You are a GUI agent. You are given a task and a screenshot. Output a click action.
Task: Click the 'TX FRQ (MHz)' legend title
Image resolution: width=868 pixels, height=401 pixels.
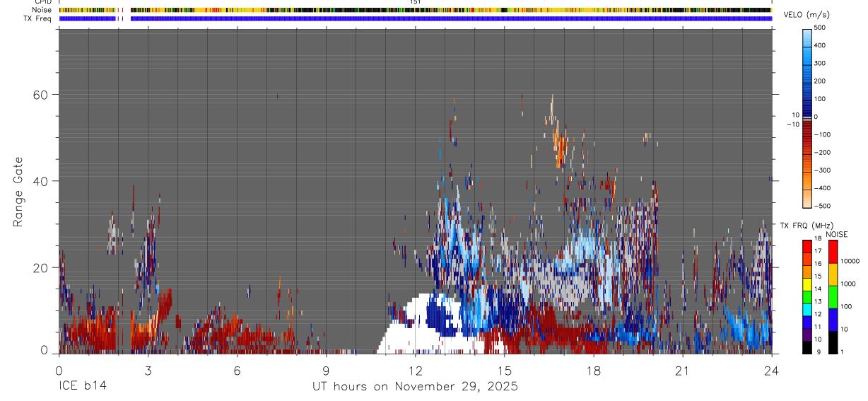(806, 225)
